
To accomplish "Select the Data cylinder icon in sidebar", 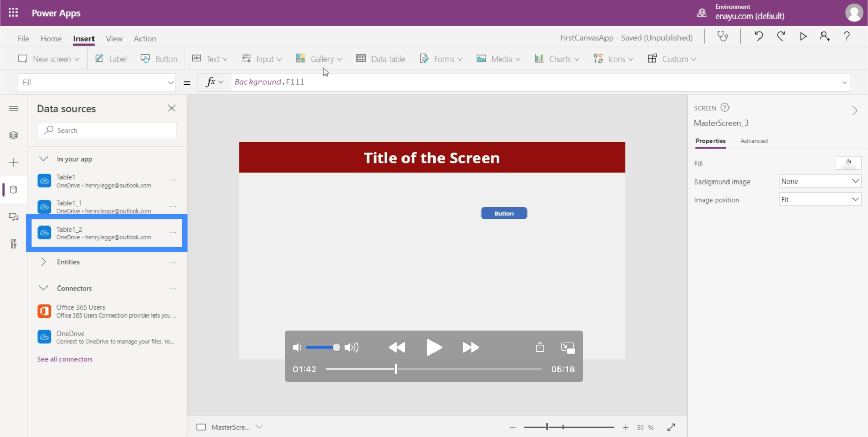I will [13, 190].
